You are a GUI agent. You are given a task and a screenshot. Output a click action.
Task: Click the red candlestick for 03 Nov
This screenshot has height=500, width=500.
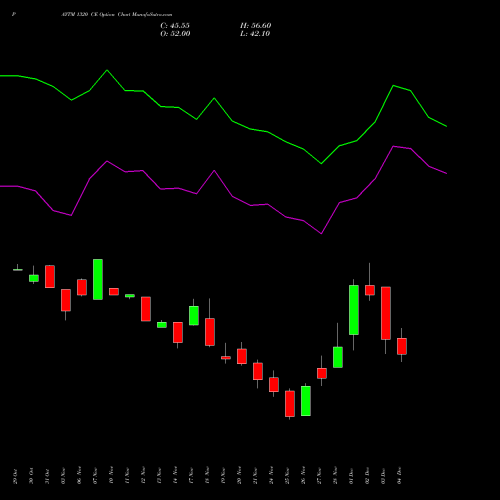pos(66,300)
